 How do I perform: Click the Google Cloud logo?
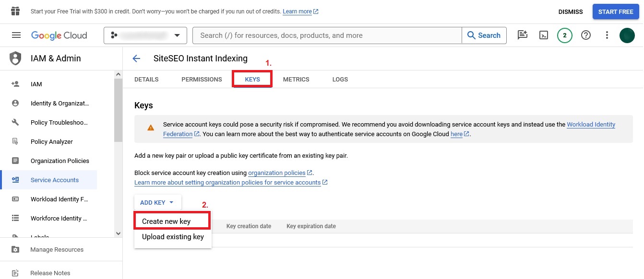pos(59,35)
